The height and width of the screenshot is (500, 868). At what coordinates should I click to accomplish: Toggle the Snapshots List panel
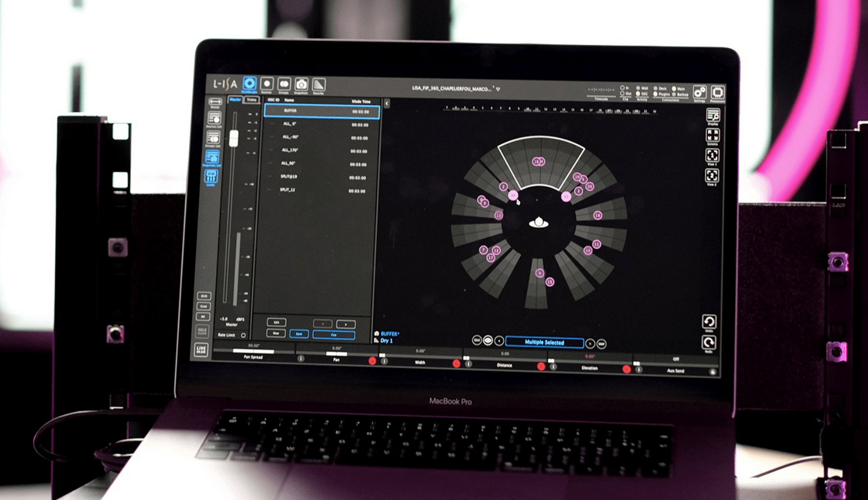212,157
